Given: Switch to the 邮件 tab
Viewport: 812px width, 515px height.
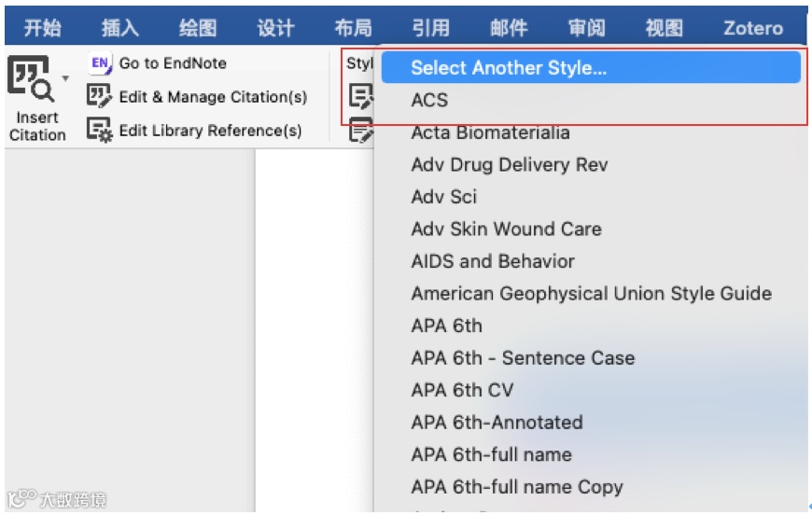Looking at the screenshot, I should tap(509, 27).
